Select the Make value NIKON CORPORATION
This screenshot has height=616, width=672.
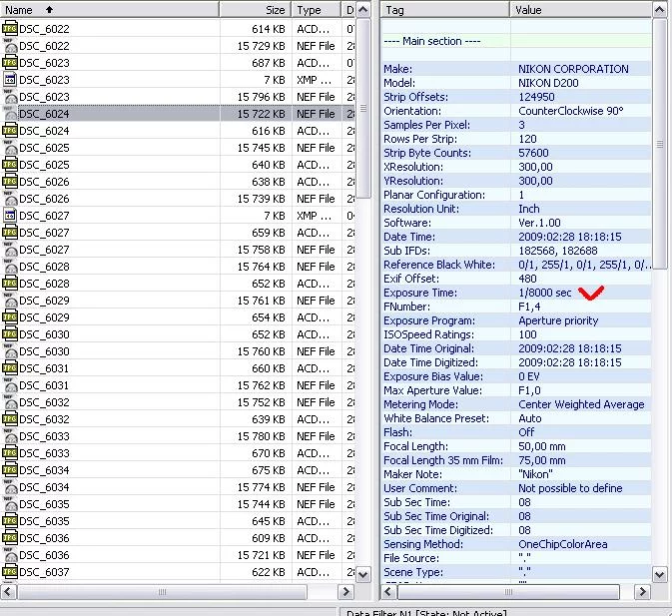click(x=573, y=69)
